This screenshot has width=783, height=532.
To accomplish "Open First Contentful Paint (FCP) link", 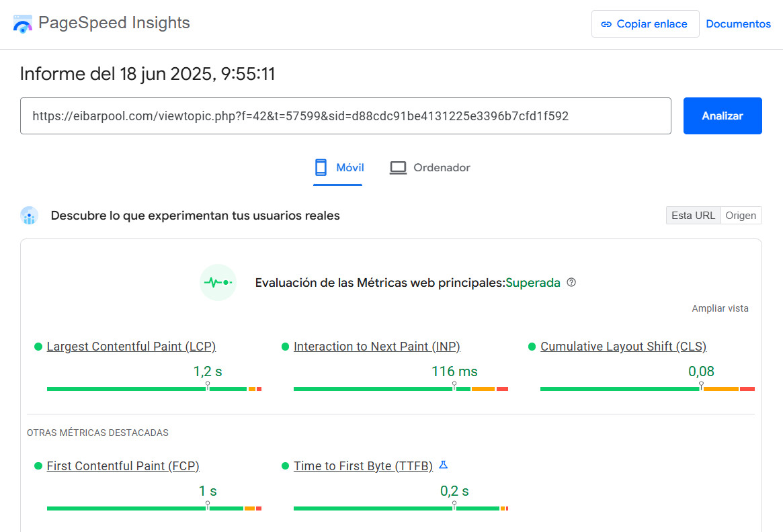I will 124,465.
